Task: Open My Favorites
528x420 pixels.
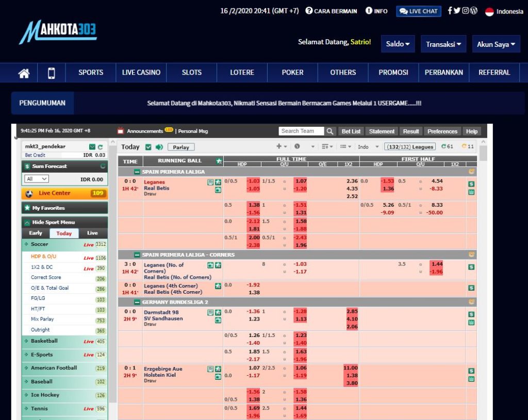Action: [x=64, y=208]
